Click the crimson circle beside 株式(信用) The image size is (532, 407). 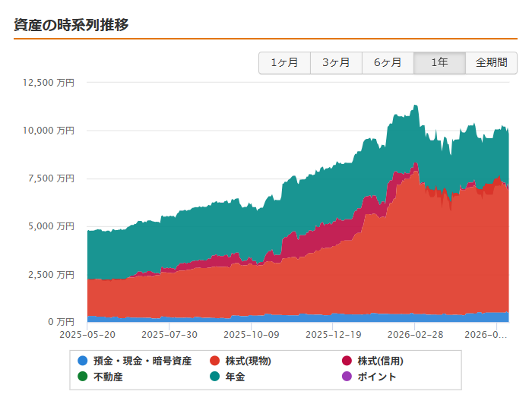click(x=347, y=361)
